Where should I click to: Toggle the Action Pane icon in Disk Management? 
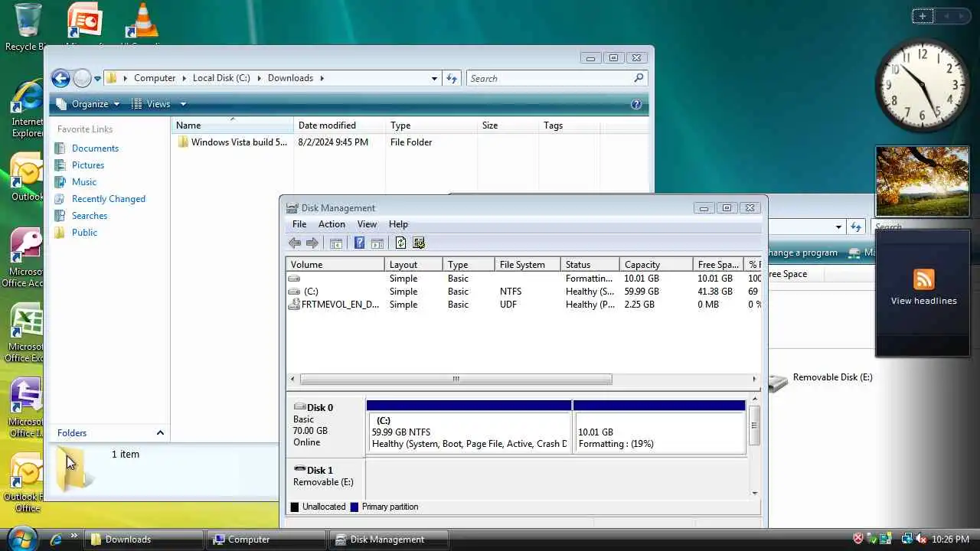tap(377, 243)
